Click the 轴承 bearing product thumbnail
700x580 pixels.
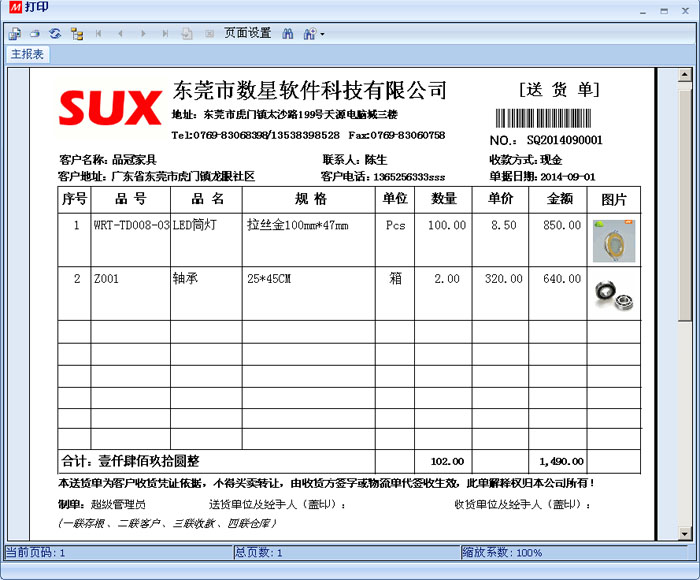pyautogui.click(x=614, y=294)
